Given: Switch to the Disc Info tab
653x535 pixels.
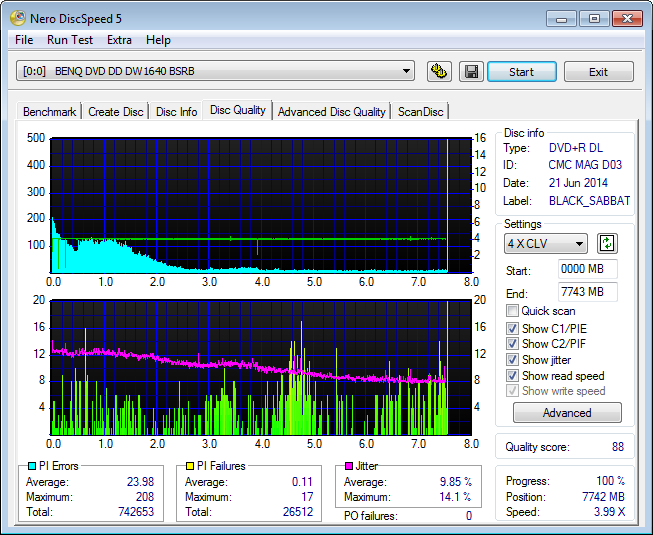Looking at the screenshot, I should [176, 112].
